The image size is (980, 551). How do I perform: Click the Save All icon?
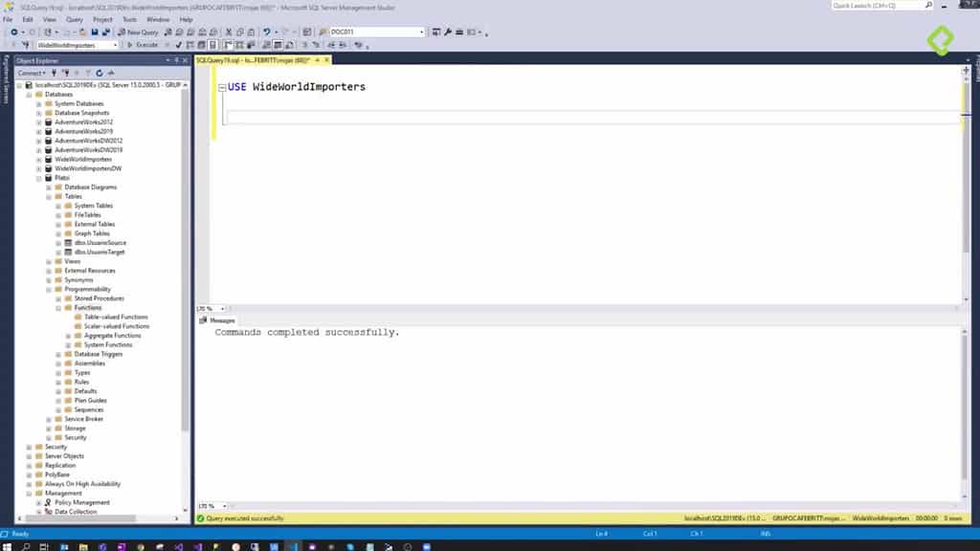tap(105, 32)
